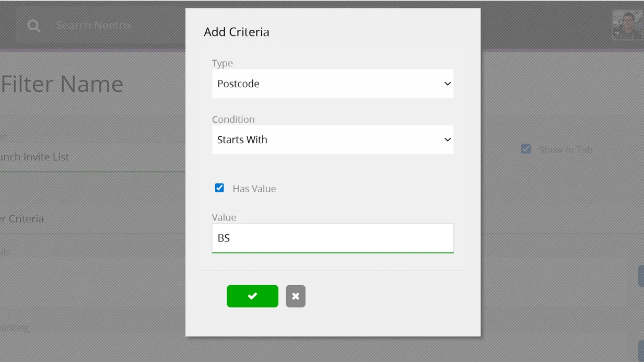Click the Add Criteria dialog title
The height and width of the screenshot is (362, 644).
[237, 32]
